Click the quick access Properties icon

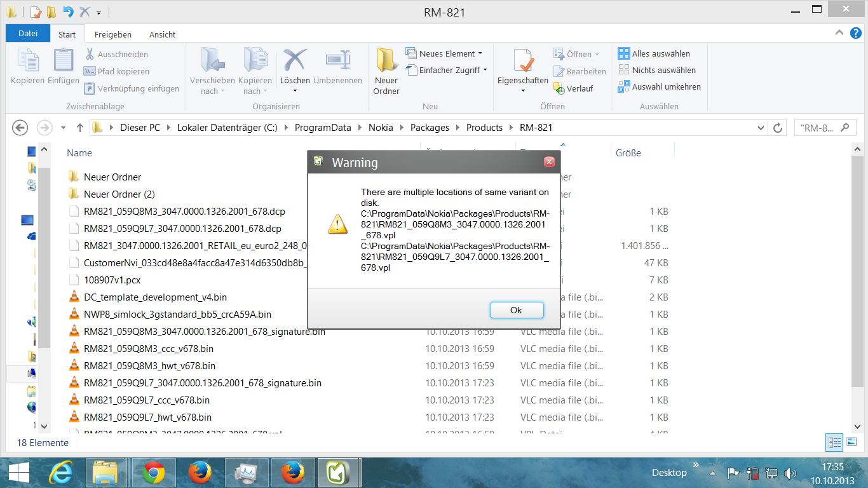[35, 11]
